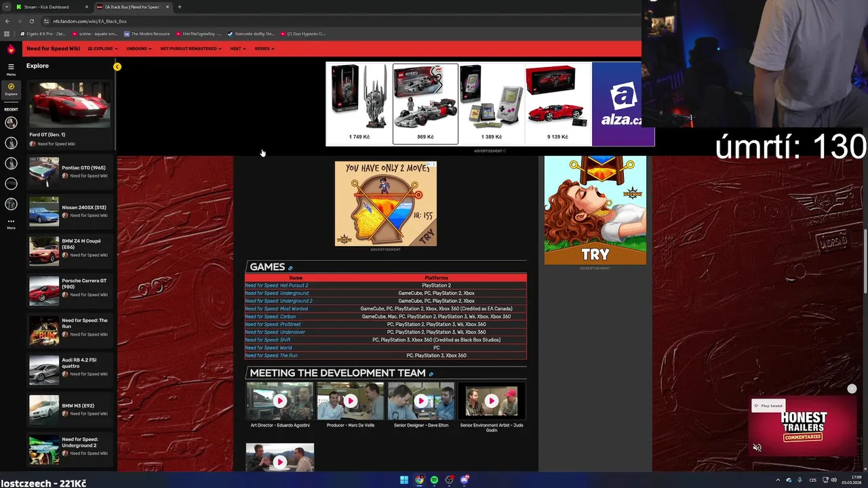Switch to Stream - Kick Dashboard tab

click(52, 7)
